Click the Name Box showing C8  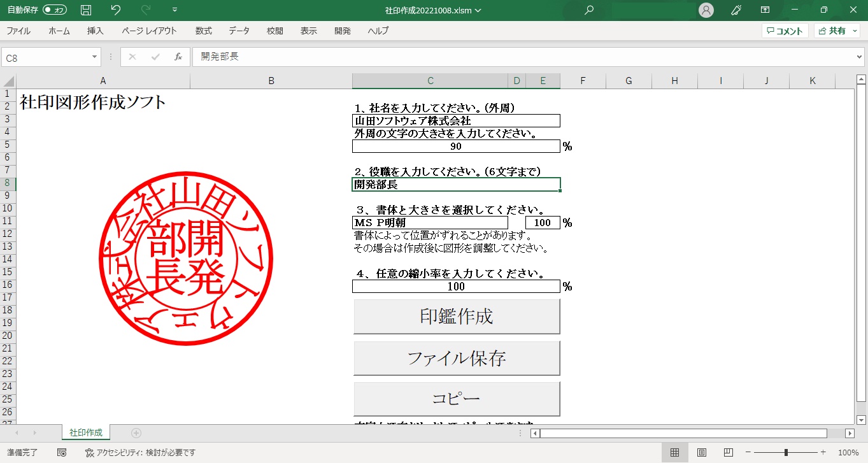tap(46, 57)
